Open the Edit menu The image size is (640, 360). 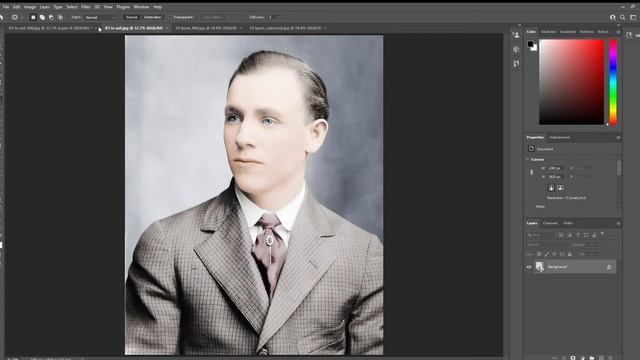(16, 7)
